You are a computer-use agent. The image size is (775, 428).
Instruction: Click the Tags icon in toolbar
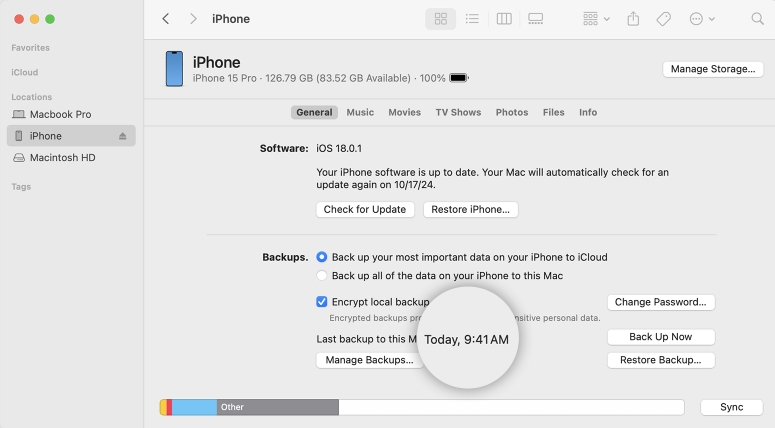click(x=663, y=19)
